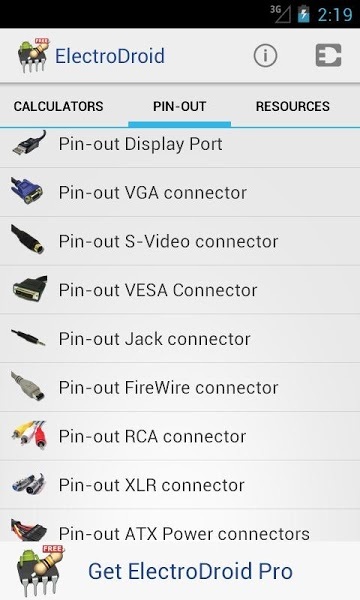Select the PIN-OUT tab
The width and height of the screenshot is (360, 600).
click(179, 106)
